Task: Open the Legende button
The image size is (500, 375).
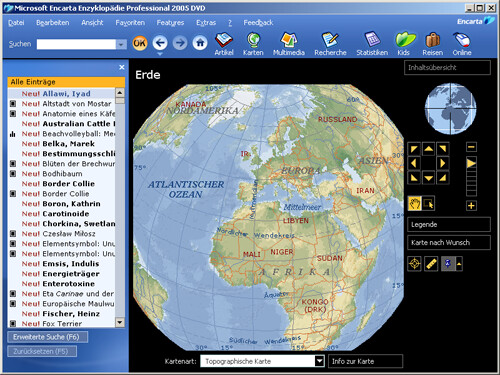Action: tap(449, 224)
